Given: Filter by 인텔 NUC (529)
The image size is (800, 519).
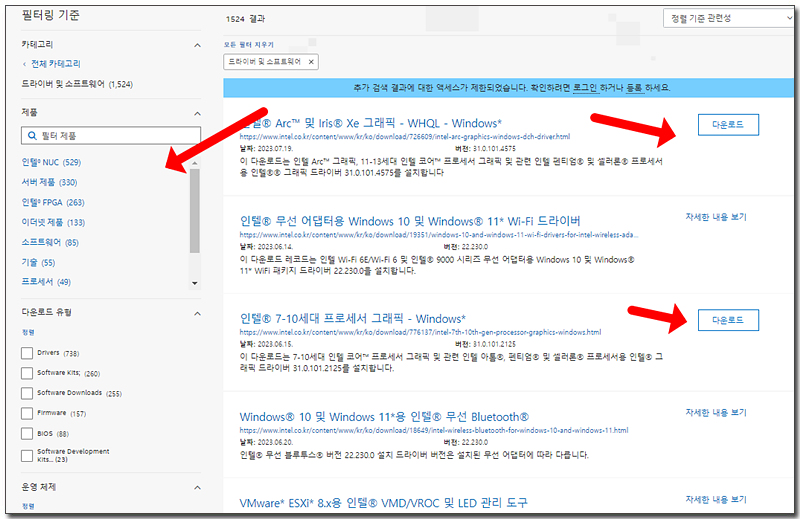Looking at the screenshot, I should pyautogui.click(x=51, y=162).
